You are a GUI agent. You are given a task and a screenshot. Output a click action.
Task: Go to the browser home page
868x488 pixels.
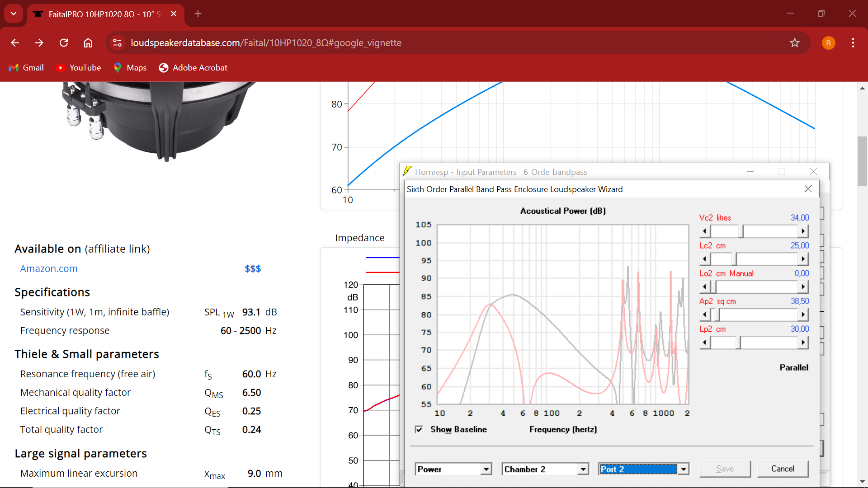(x=88, y=43)
